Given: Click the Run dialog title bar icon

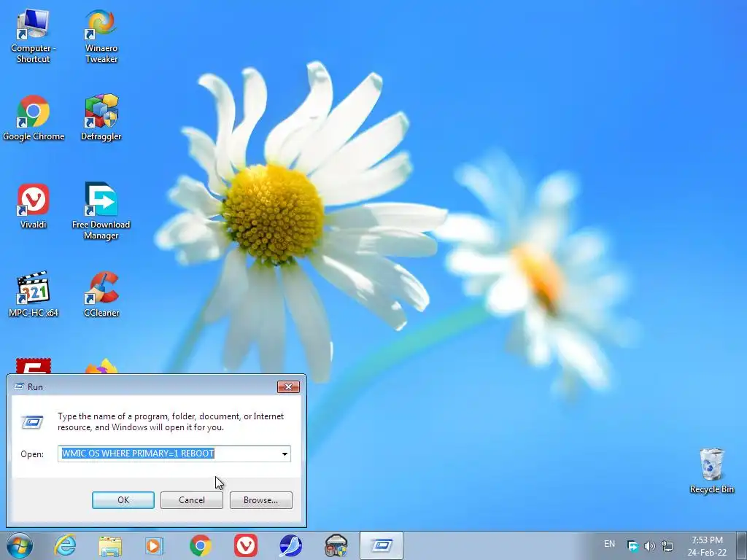Looking at the screenshot, I should 19,386.
